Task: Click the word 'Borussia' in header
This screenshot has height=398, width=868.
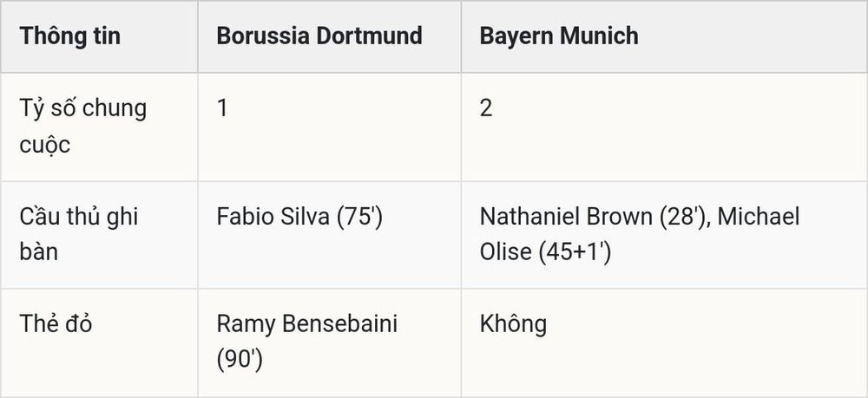Action: tap(263, 36)
